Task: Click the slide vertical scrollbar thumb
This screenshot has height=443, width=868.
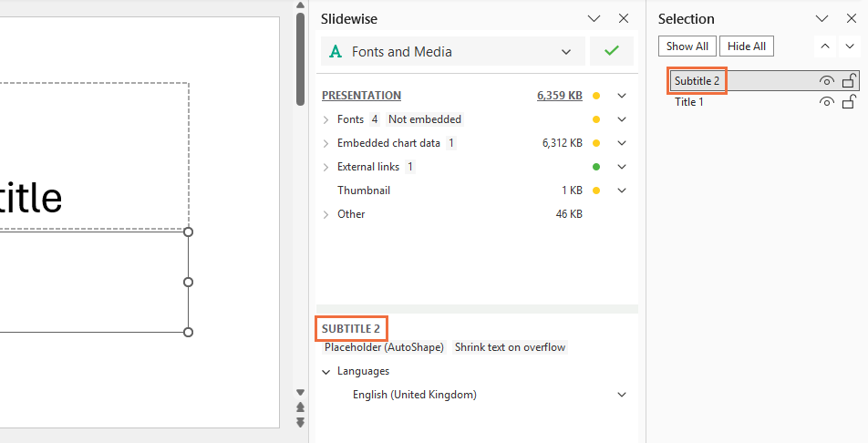Action: pyautogui.click(x=300, y=58)
